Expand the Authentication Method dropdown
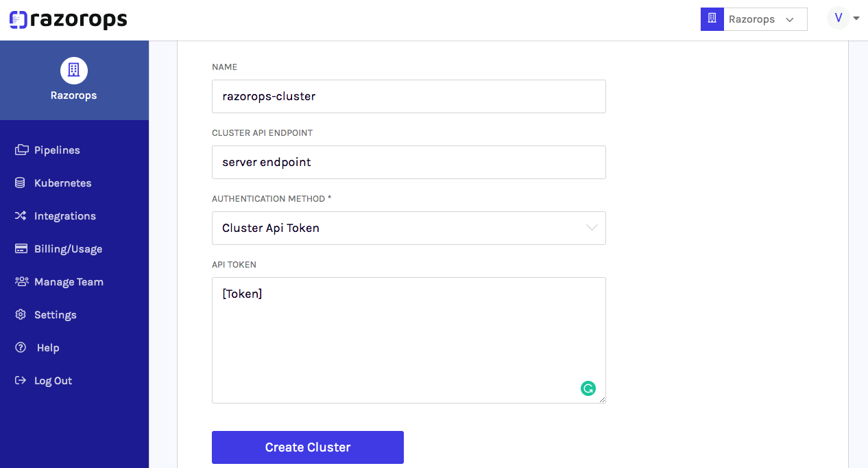Screen dimensions: 868x468 [x=409, y=228]
